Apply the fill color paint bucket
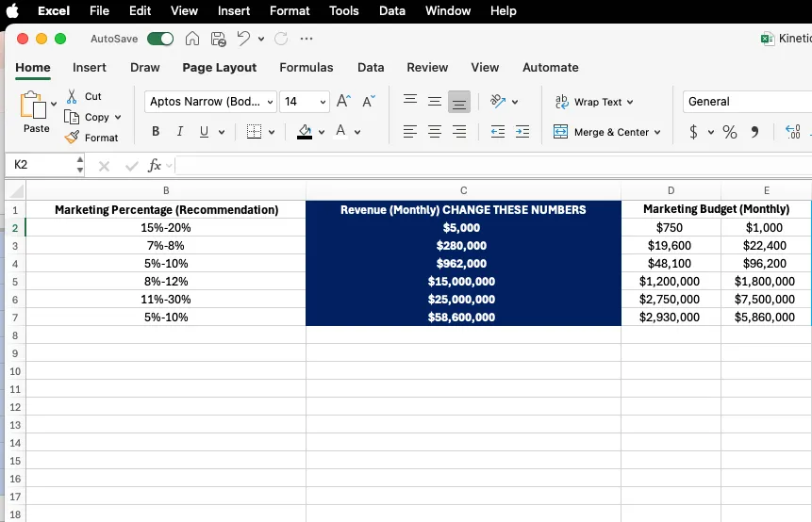 click(x=304, y=132)
